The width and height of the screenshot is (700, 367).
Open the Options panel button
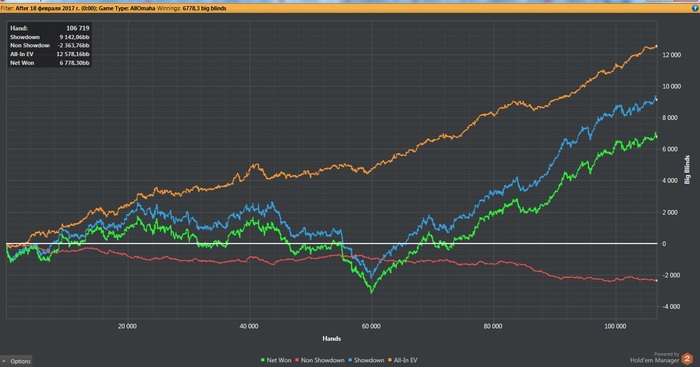coord(17,361)
